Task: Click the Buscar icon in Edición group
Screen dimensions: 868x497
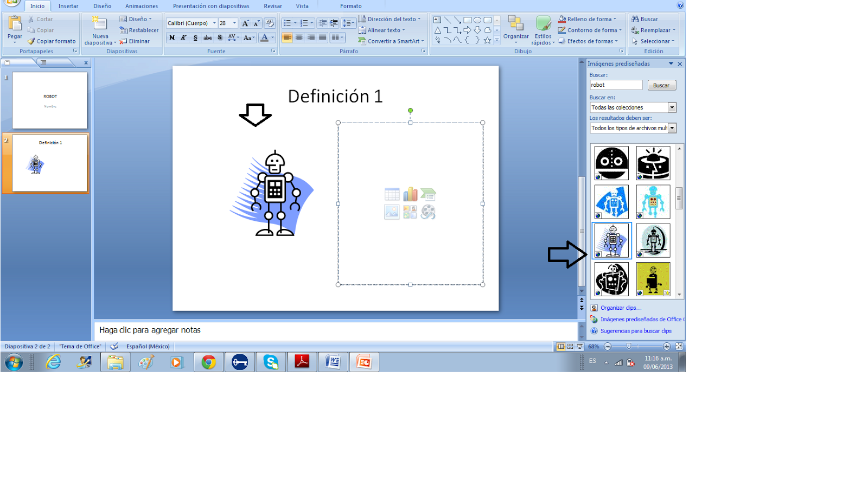Action: coord(636,18)
